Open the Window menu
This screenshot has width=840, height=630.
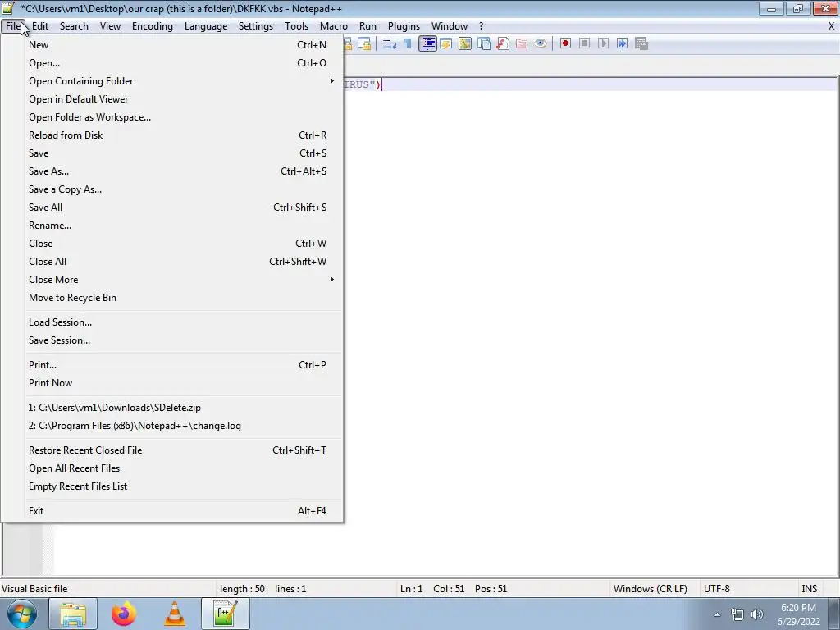450,26
